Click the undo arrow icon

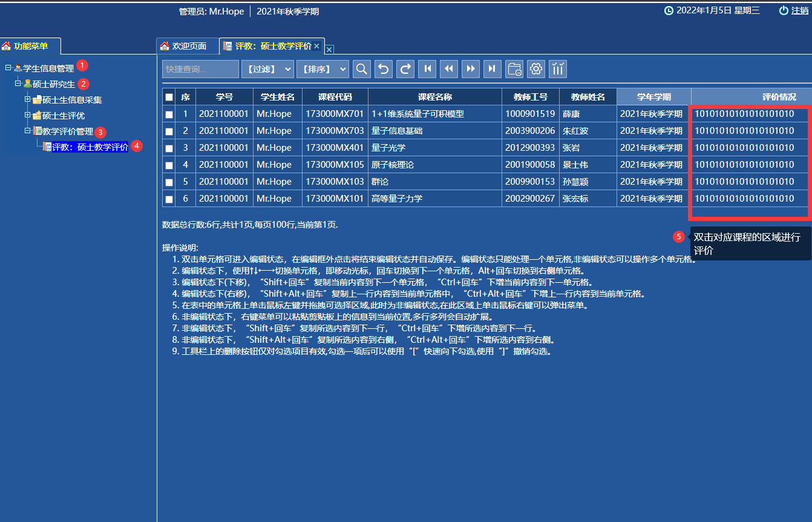pyautogui.click(x=384, y=69)
